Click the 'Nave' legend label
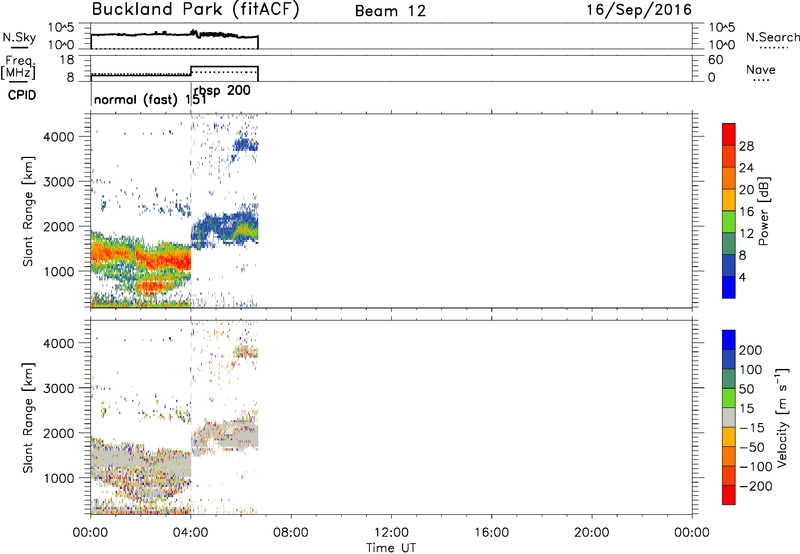Viewport: 800px width, 554px height. pyautogui.click(x=761, y=70)
